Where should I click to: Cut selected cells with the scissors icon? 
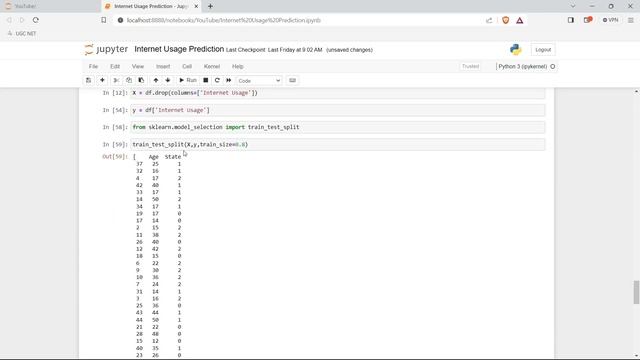point(116,80)
